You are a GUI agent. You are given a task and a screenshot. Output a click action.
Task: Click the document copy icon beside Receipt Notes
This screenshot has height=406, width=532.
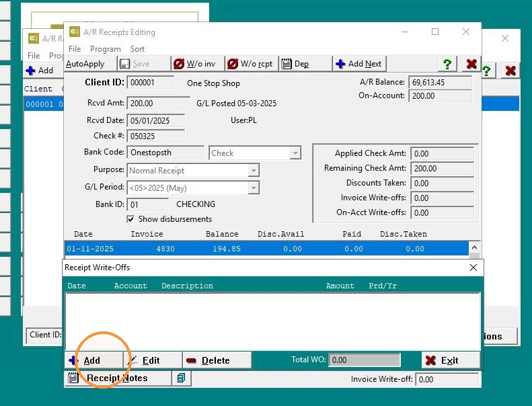pyautogui.click(x=181, y=378)
